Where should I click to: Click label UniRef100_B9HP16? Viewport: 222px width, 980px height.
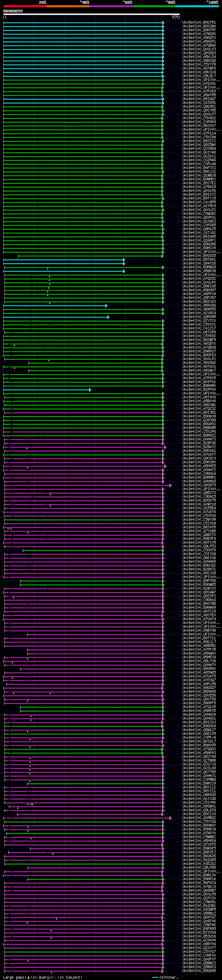click(x=199, y=879)
